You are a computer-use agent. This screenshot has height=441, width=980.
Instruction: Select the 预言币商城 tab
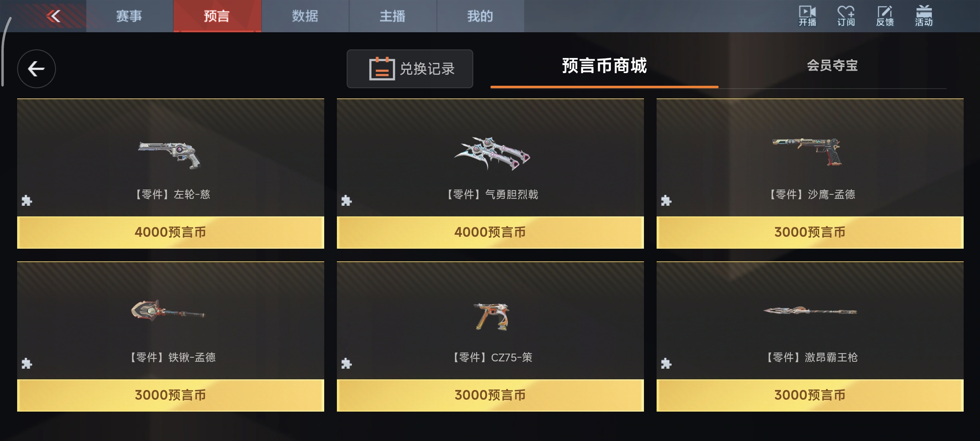pyautogui.click(x=604, y=66)
